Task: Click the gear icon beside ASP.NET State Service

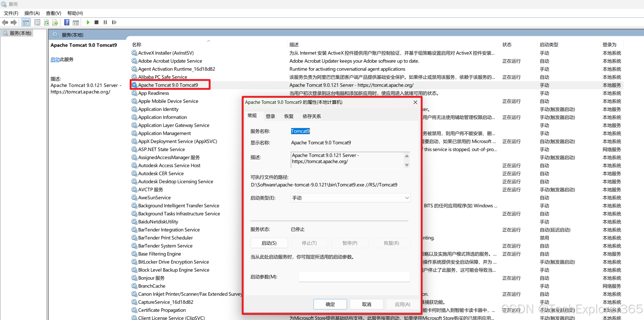Action: coord(134,149)
